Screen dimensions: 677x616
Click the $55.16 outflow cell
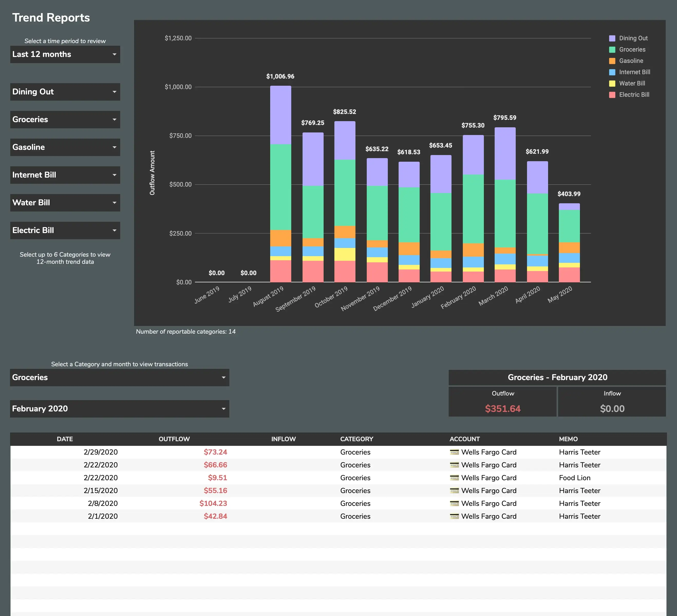click(215, 490)
